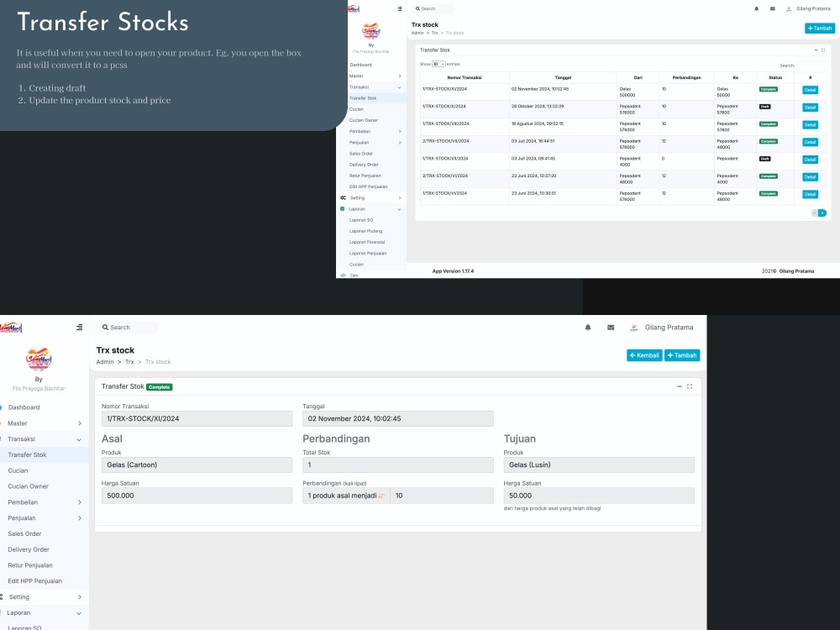Image resolution: width=840 pixels, height=630 pixels.
Task: Focus the table Search filter input
Action: pyautogui.click(x=811, y=66)
